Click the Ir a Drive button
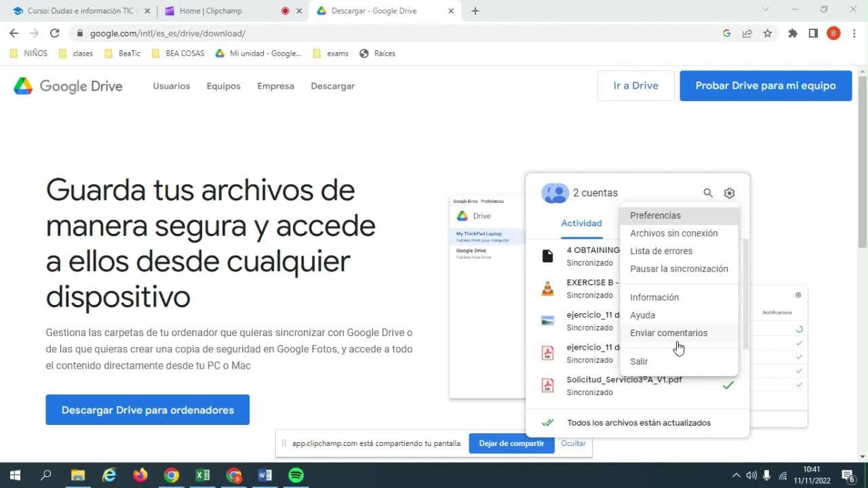The image size is (868, 488). [x=636, y=86]
